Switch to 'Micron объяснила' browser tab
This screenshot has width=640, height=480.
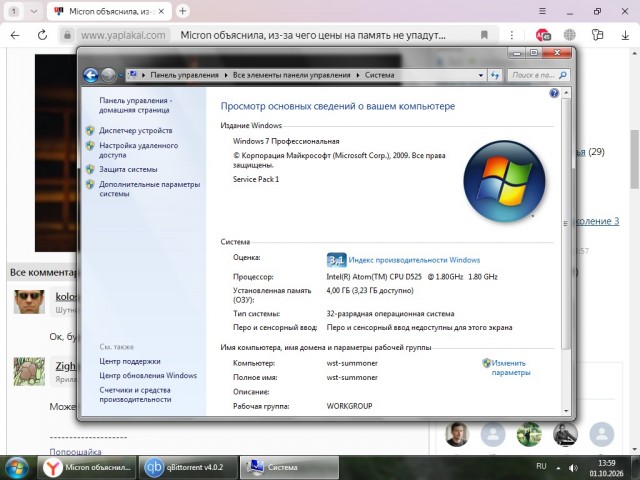[109, 11]
